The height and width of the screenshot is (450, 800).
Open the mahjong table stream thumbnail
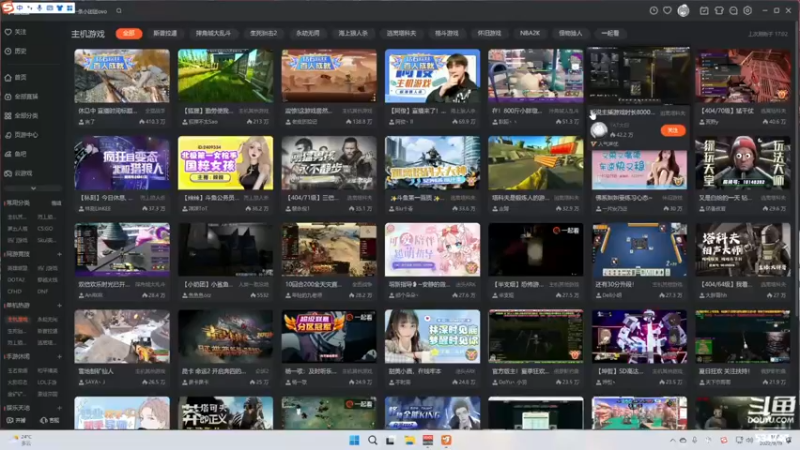tap(639, 250)
